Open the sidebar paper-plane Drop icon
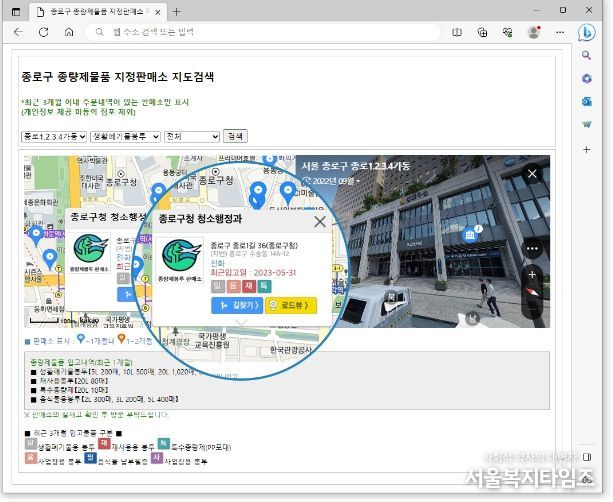This screenshot has height=502, width=613. [x=586, y=125]
